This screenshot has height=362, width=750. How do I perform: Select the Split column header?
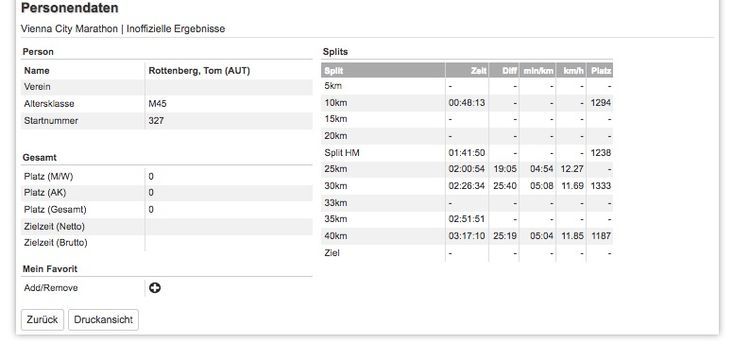tap(383, 71)
